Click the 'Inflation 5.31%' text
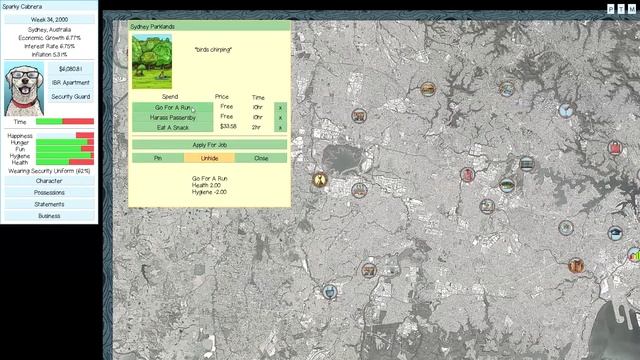This screenshot has width=640, height=360. [x=49, y=54]
